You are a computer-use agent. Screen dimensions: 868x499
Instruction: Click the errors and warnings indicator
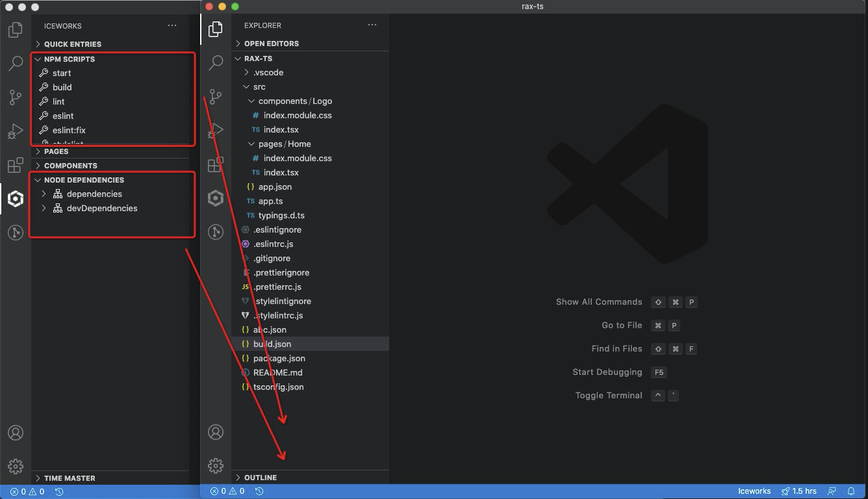coord(226,491)
